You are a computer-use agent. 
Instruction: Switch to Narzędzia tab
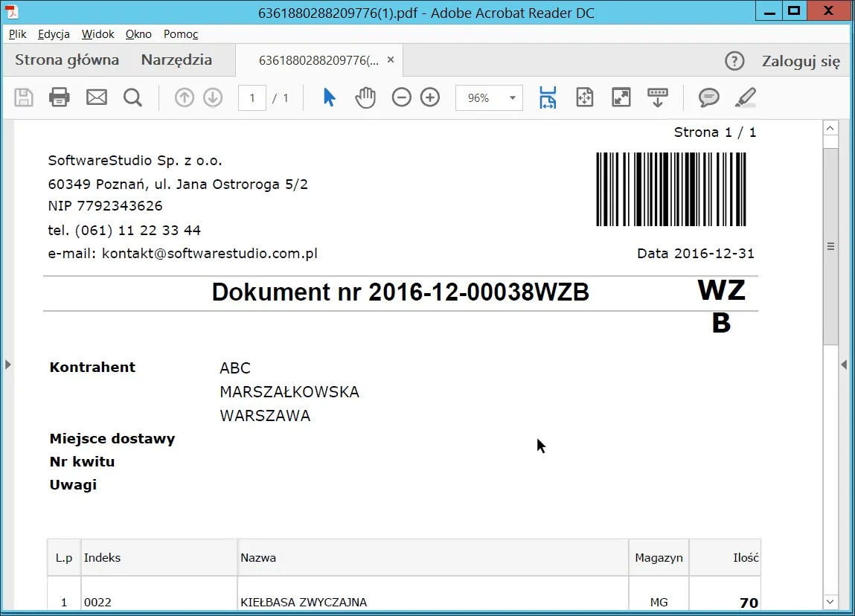pyautogui.click(x=176, y=60)
